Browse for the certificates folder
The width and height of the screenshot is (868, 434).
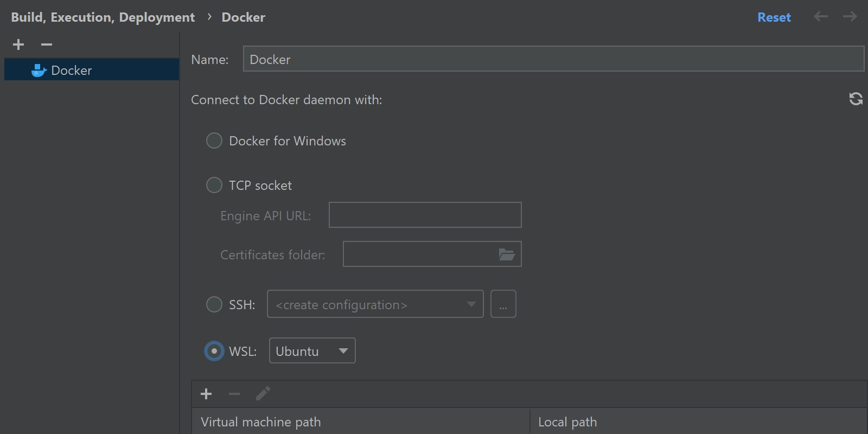(x=507, y=254)
